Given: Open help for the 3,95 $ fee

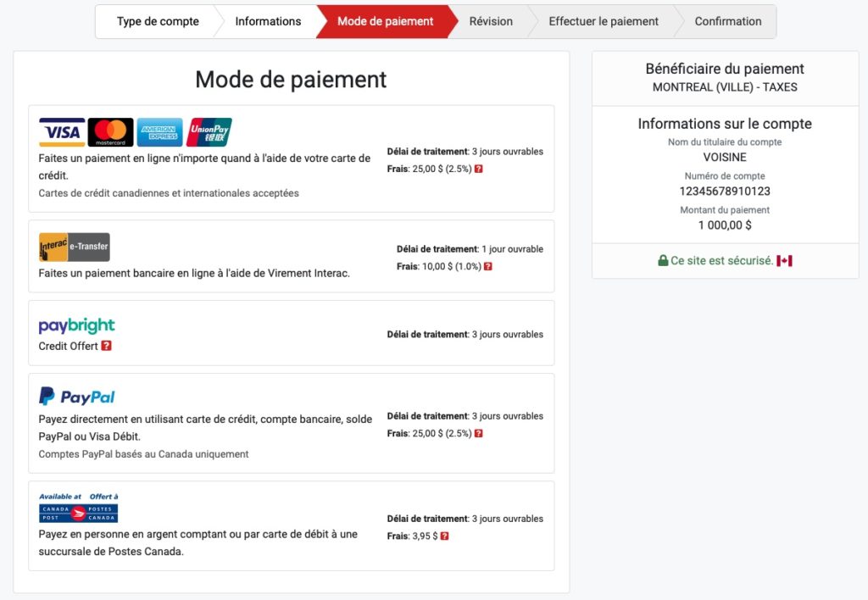Looking at the screenshot, I should pos(444,536).
